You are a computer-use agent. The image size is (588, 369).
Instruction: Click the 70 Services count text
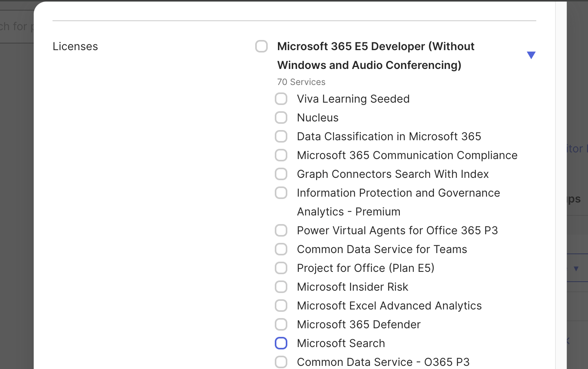click(301, 82)
